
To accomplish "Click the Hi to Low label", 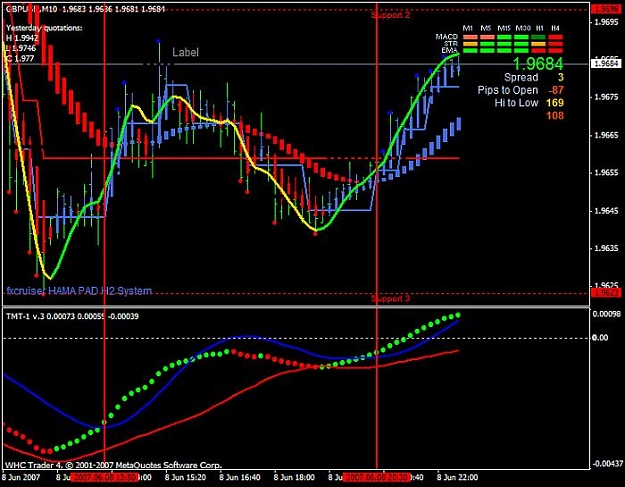I will pos(516,103).
